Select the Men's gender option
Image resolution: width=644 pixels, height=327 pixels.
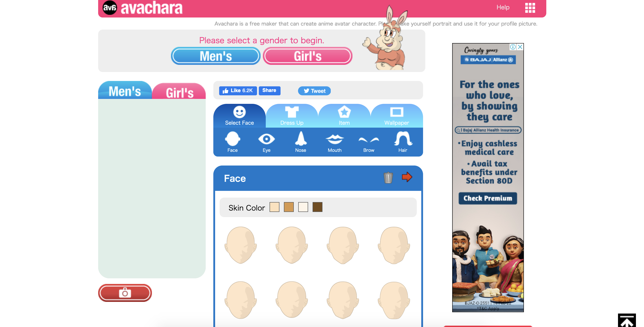[x=215, y=56]
